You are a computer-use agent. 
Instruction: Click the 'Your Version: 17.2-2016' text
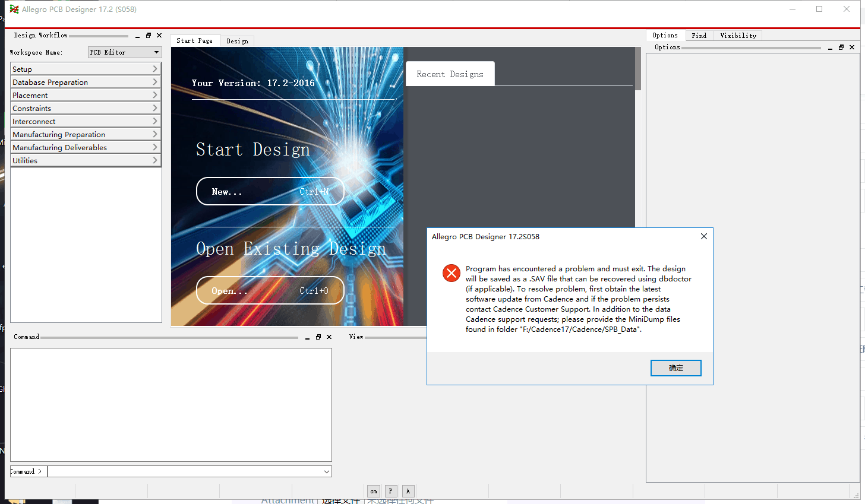(x=253, y=83)
